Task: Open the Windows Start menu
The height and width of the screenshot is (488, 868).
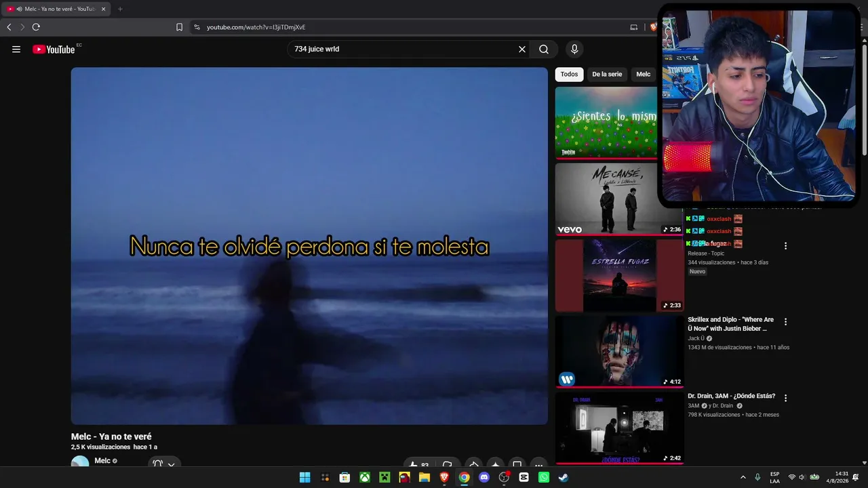Action: coord(305,477)
